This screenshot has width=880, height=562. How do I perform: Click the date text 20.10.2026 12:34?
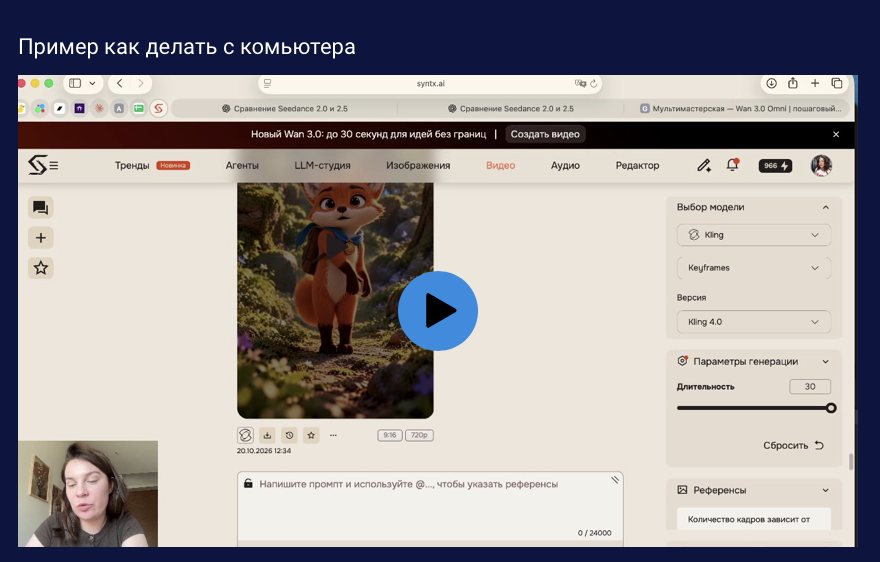[264, 450]
